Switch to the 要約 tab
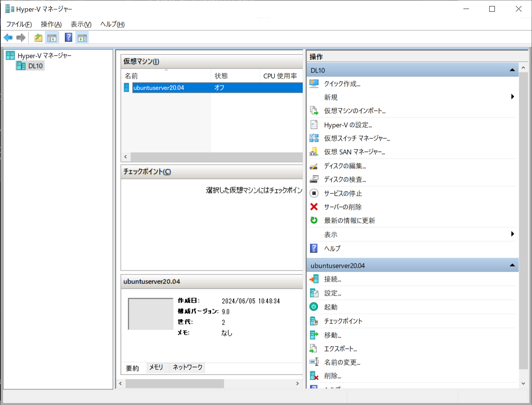 (x=132, y=368)
